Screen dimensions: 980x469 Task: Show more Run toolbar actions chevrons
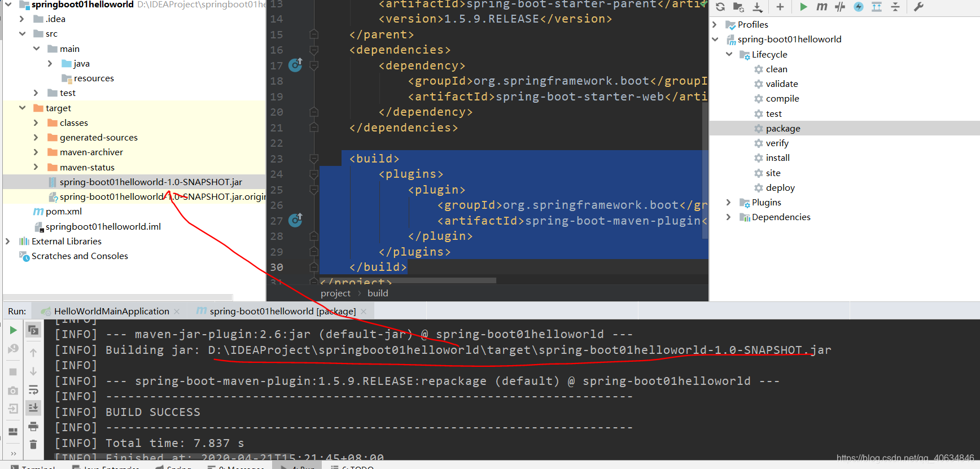tap(13, 453)
